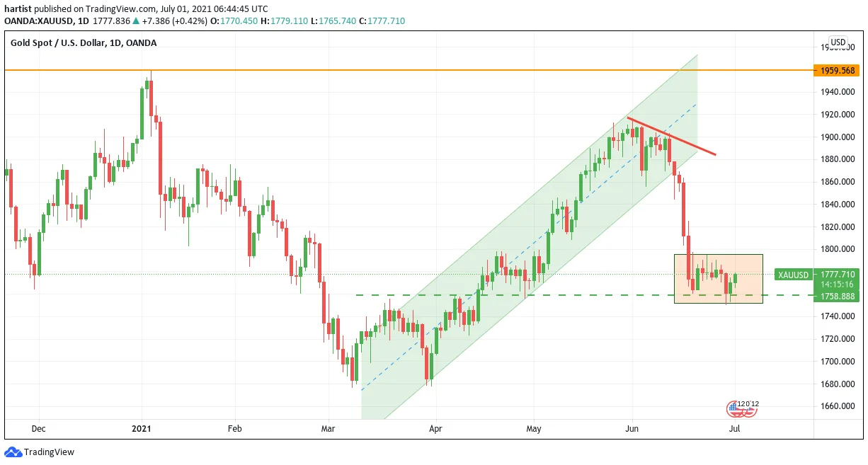Click the USD currency badge

(838, 42)
